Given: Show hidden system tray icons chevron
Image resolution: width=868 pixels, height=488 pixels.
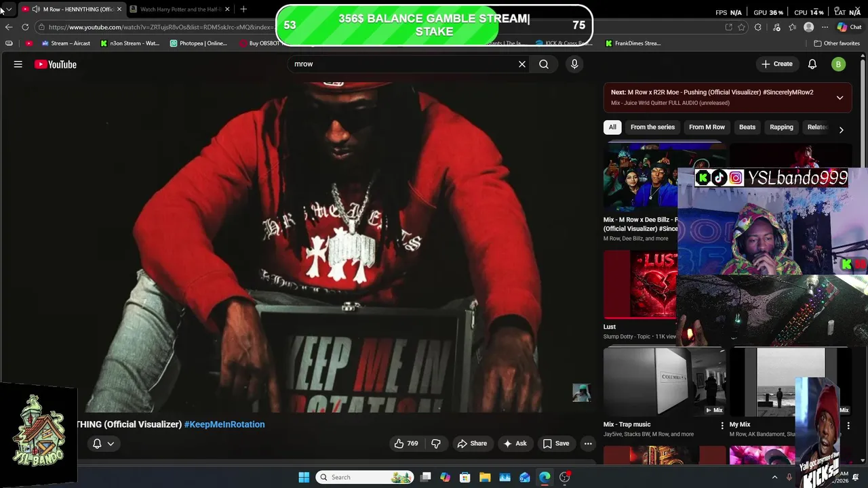Looking at the screenshot, I should (774, 477).
